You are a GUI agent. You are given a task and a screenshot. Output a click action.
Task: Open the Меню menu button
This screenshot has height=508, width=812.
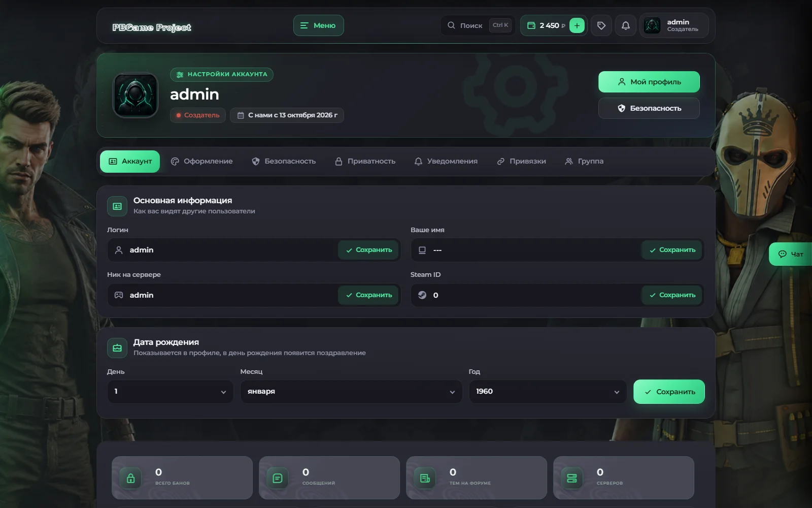318,25
